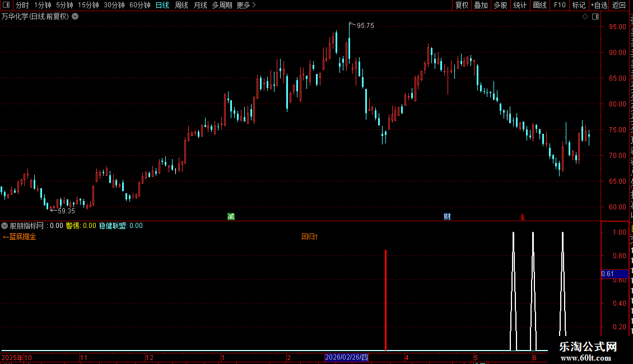Click the red S marker on the chart
The image size is (633, 364).
pos(523,217)
